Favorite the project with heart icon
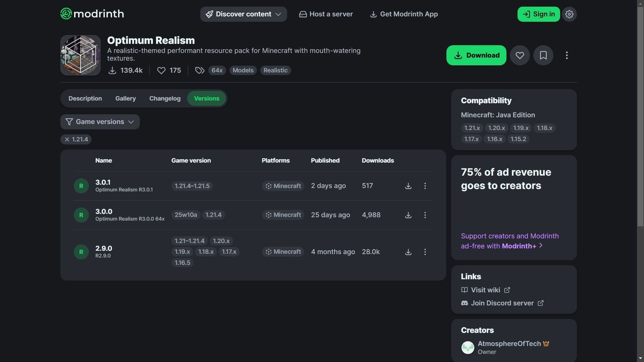The height and width of the screenshot is (362, 644). (520, 56)
